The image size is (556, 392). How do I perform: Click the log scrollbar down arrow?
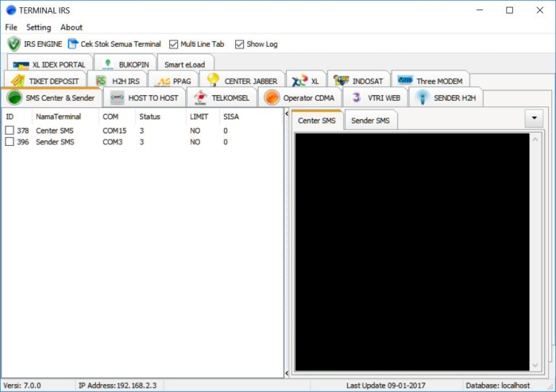[x=535, y=366]
